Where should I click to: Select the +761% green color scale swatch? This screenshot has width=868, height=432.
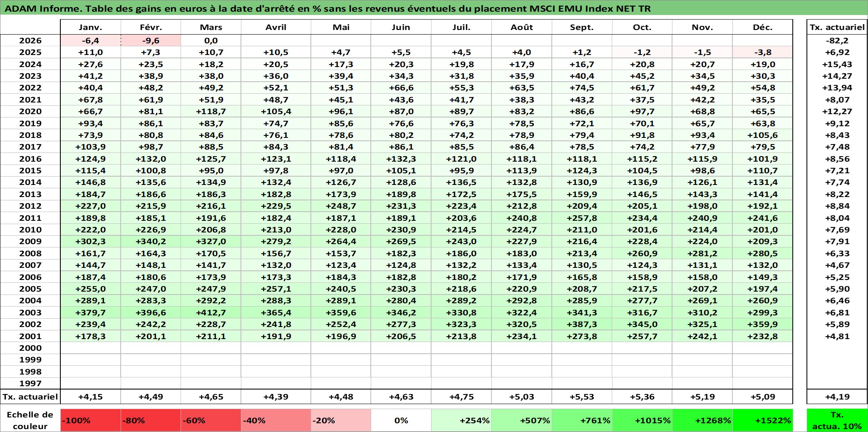(582, 420)
